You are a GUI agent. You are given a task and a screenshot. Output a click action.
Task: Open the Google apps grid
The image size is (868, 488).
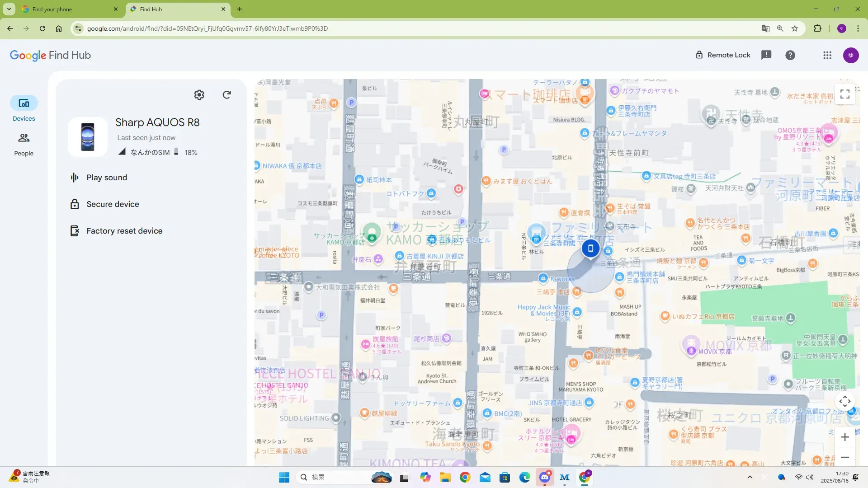tap(827, 55)
